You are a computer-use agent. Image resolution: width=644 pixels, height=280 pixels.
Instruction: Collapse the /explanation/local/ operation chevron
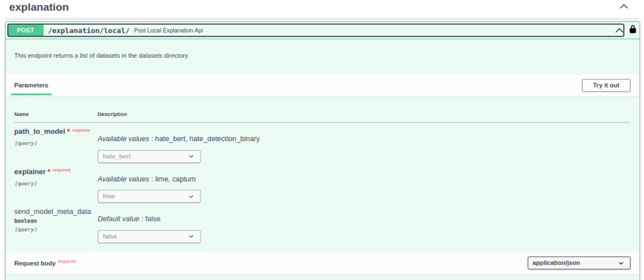[619, 30]
